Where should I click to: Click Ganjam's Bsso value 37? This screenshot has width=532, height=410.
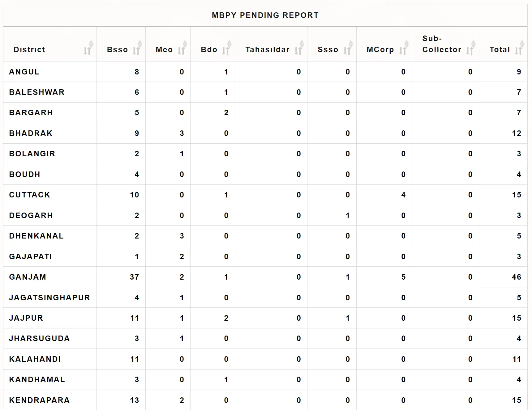point(134,277)
